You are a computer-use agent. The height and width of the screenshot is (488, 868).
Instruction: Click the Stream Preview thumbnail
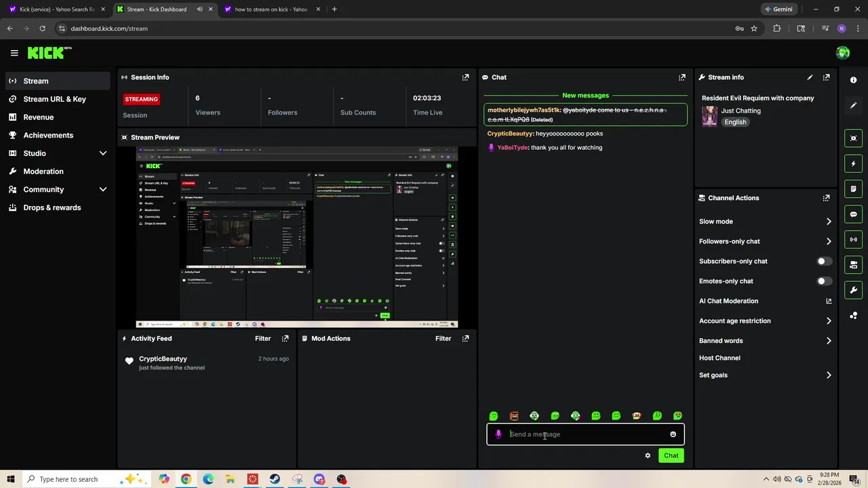(x=297, y=237)
